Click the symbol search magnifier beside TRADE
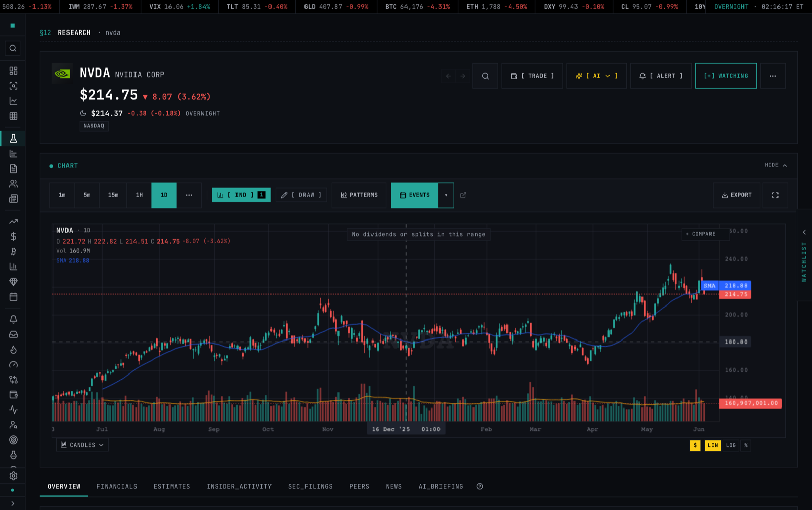This screenshot has width=812, height=510. 485,76
